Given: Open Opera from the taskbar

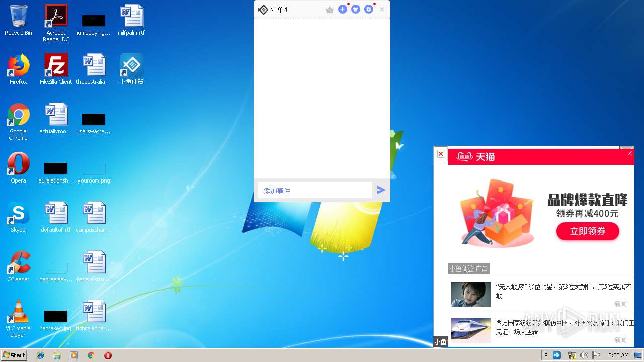Looking at the screenshot, I should (108, 355).
